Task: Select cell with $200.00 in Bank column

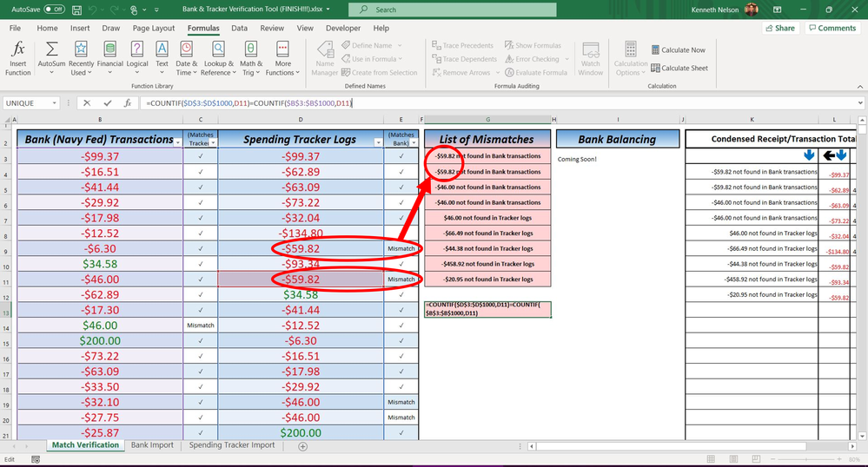Action: (100, 341)
